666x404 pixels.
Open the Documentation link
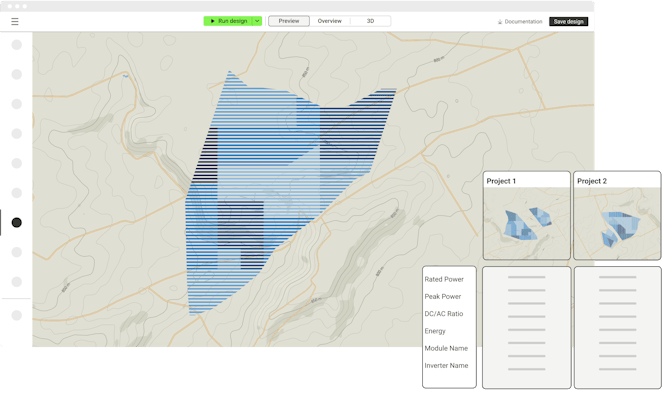520,21
